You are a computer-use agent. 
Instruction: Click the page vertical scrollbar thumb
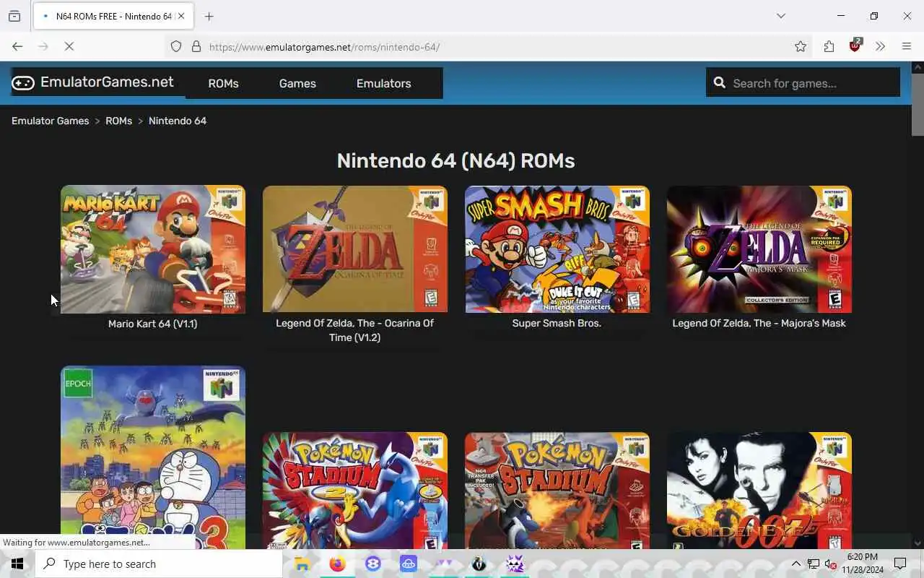(918, 104)
